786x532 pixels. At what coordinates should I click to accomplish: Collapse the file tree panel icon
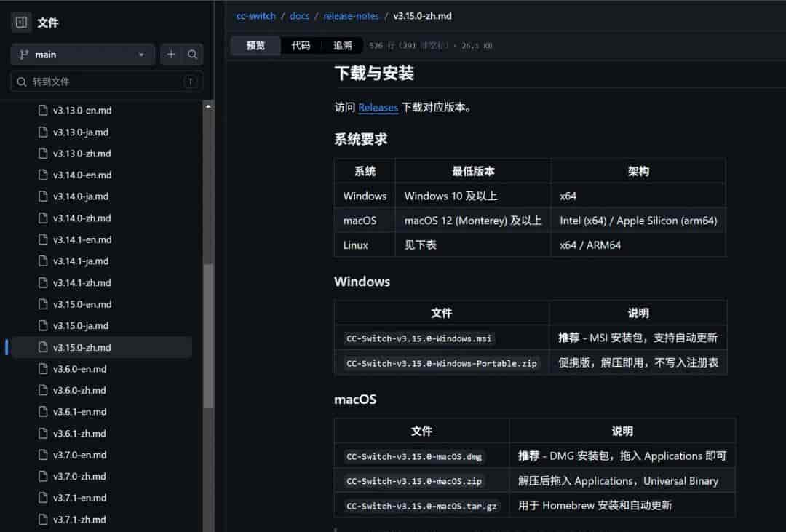(x=22, y=23)
